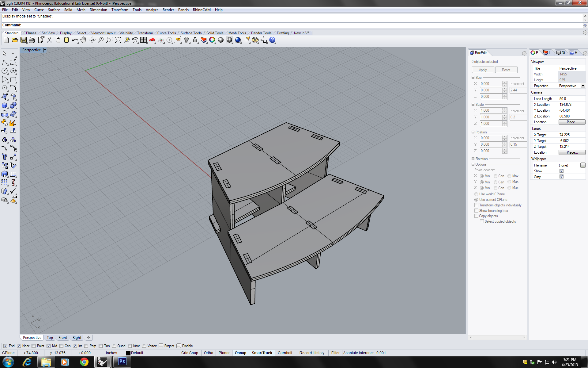Enable Show bounding box checkbox

point(476,211)
